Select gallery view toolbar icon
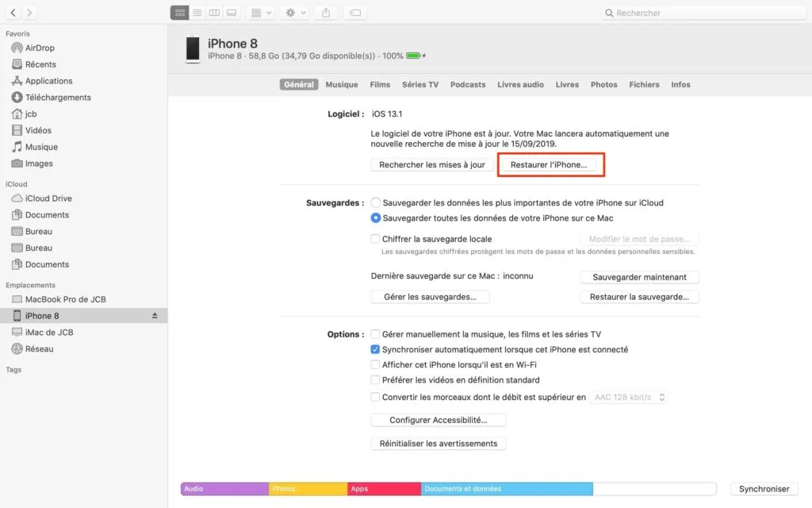 (232, 13)
